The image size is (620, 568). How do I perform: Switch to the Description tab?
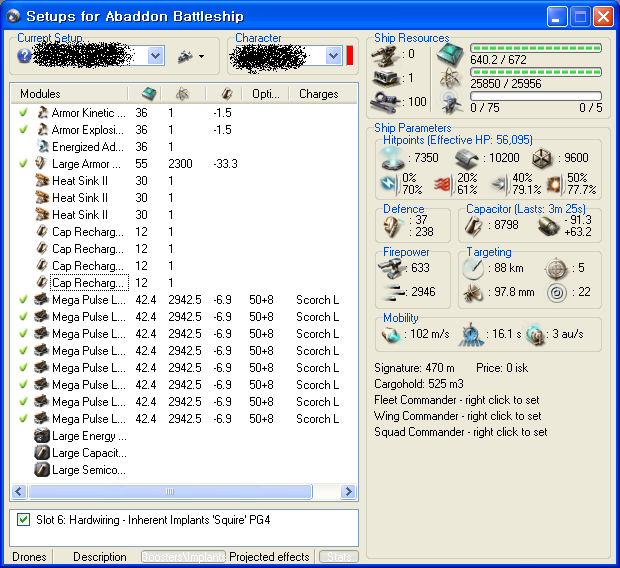[100, 557]
